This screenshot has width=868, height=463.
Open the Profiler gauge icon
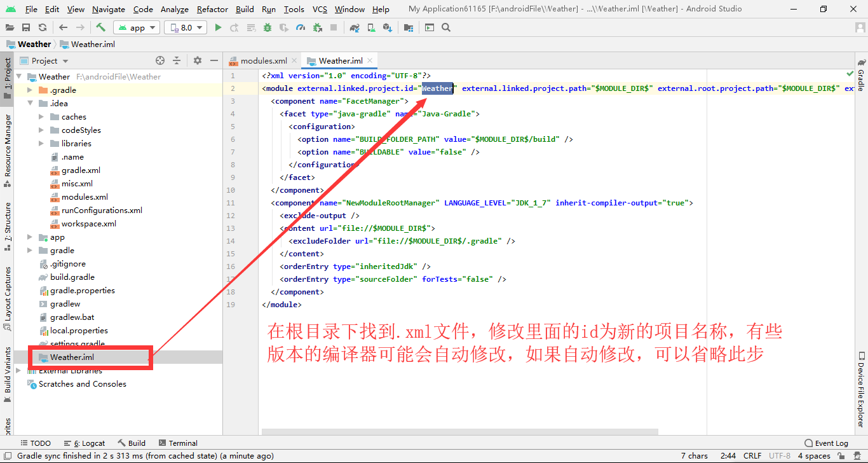301,27
